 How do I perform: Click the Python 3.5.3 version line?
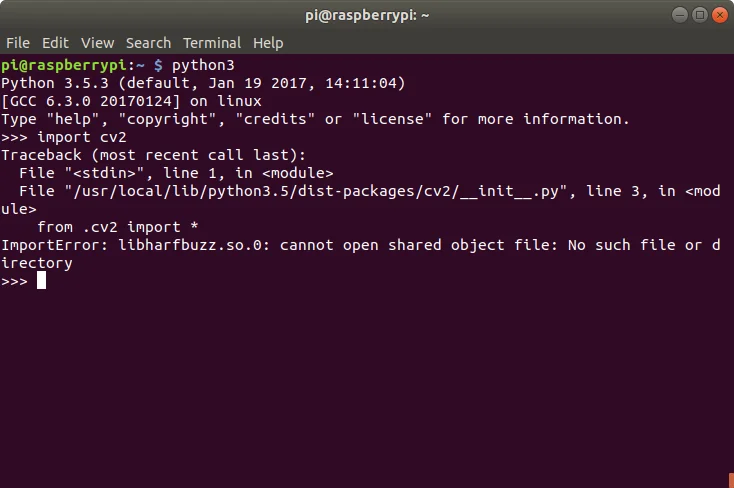(203, 83)
